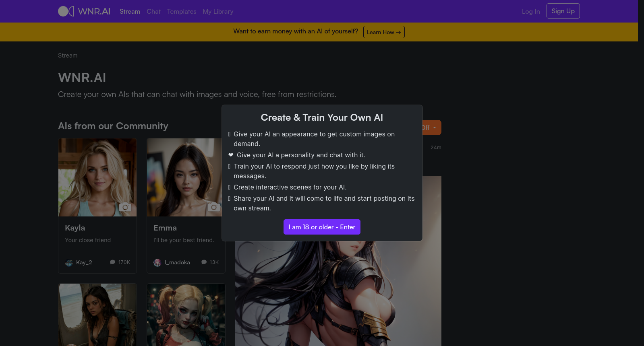The image size is (644, 346).
Task: Open the Kayla card title
Action: tap(75, 228)
